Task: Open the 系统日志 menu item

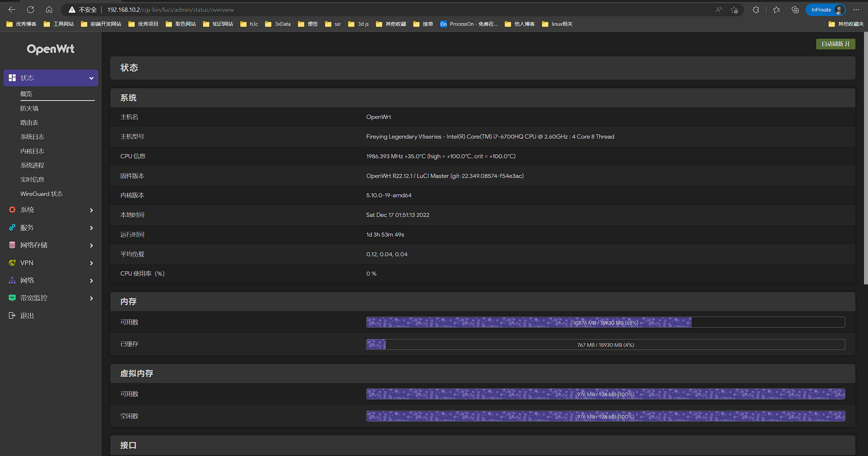Action: coord(32,137)
